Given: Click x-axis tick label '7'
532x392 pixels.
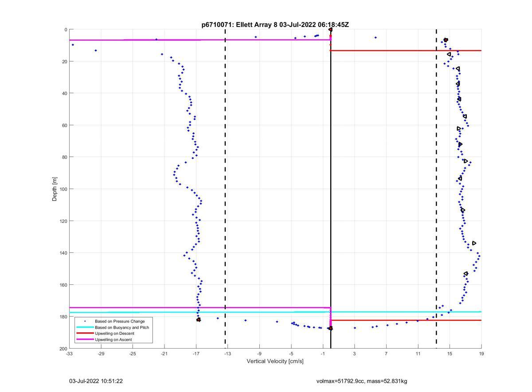Looking at the screenshot, I should (x=386, y=353).
